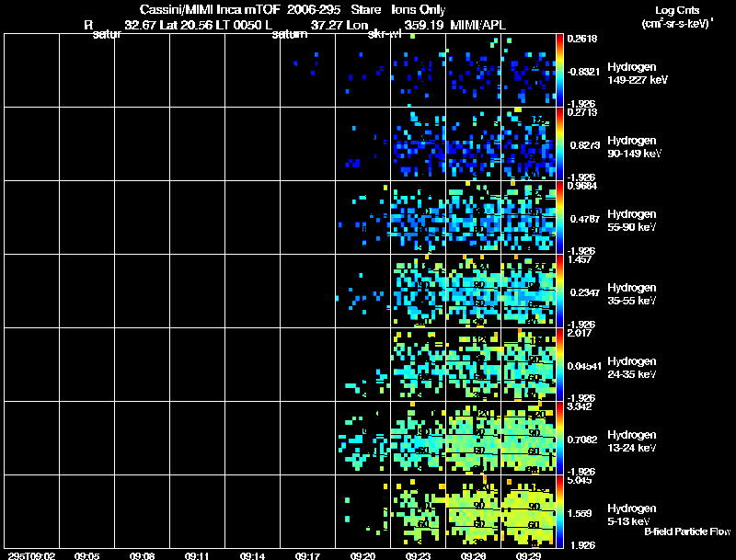Click the empty 09:02 panel in top row
Viewport: 736px width, 560px height.
[31, 71]
